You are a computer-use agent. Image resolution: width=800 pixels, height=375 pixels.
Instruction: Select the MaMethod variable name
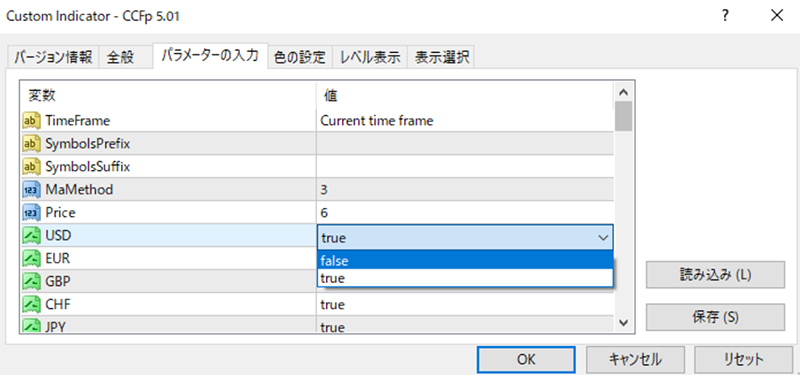click(79, 190)
